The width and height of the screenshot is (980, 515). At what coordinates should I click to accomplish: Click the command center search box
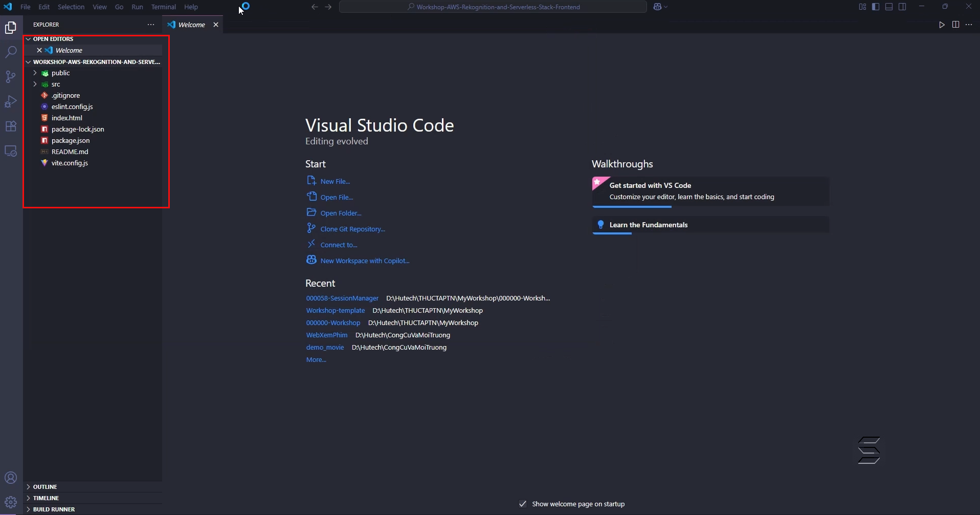(x=493, y=7)
